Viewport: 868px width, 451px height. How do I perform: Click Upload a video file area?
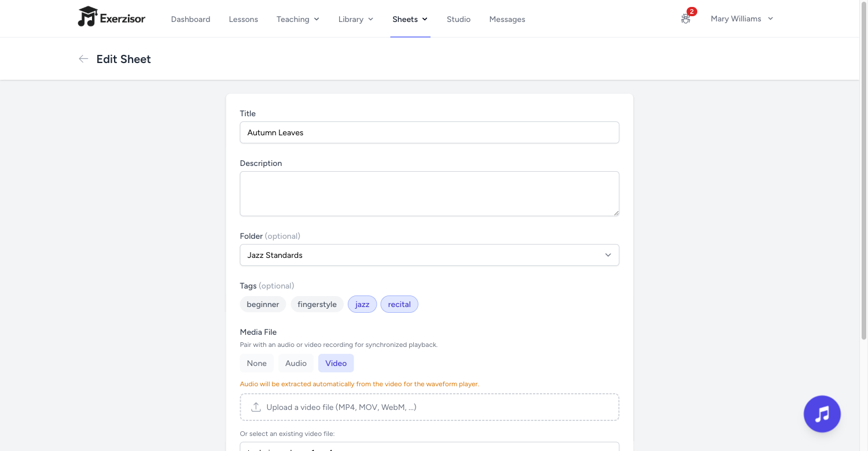(x=429, y=407)
